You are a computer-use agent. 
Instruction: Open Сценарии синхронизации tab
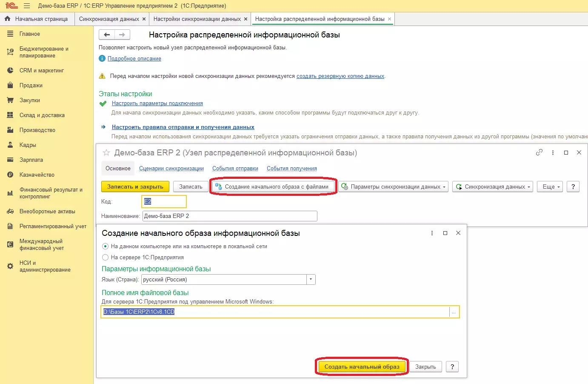(x=171, y=169)
